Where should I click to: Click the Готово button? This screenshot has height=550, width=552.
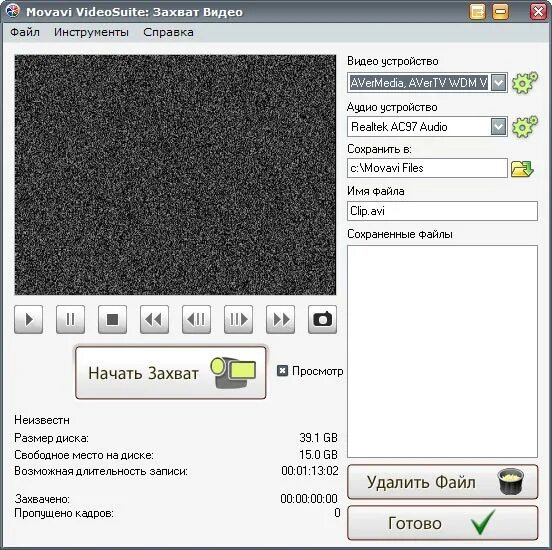(443, 523)
